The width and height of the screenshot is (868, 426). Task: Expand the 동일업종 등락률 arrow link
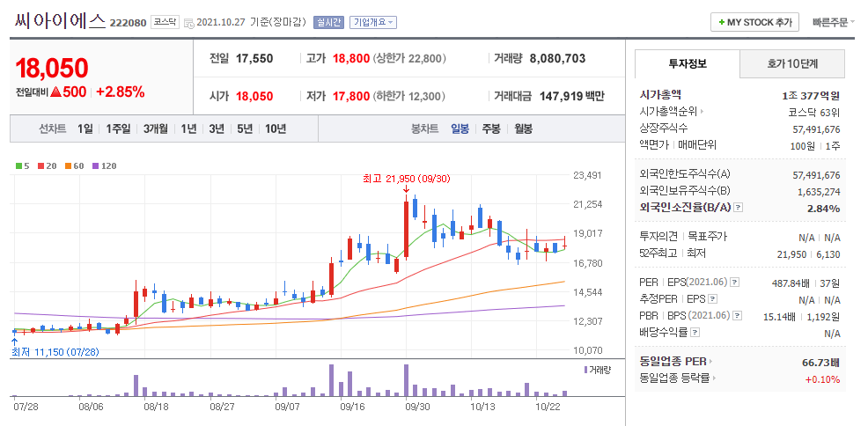tap(714, 379)
